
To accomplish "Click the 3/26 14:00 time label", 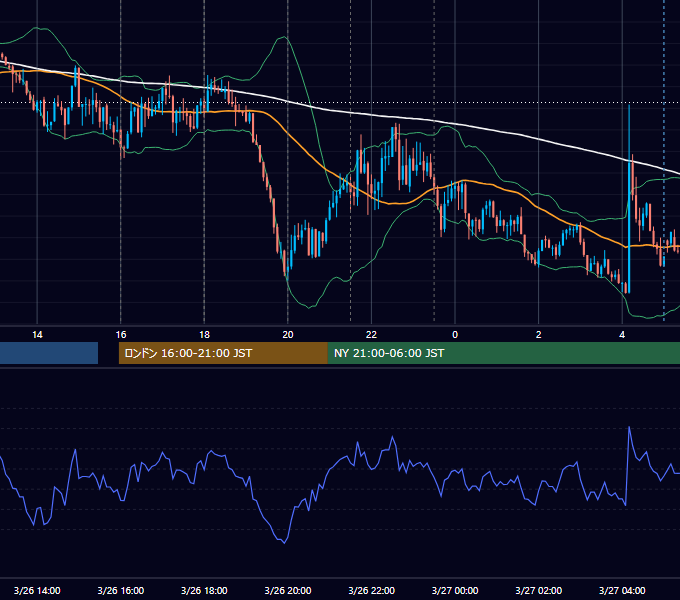I will pos(37,590).
